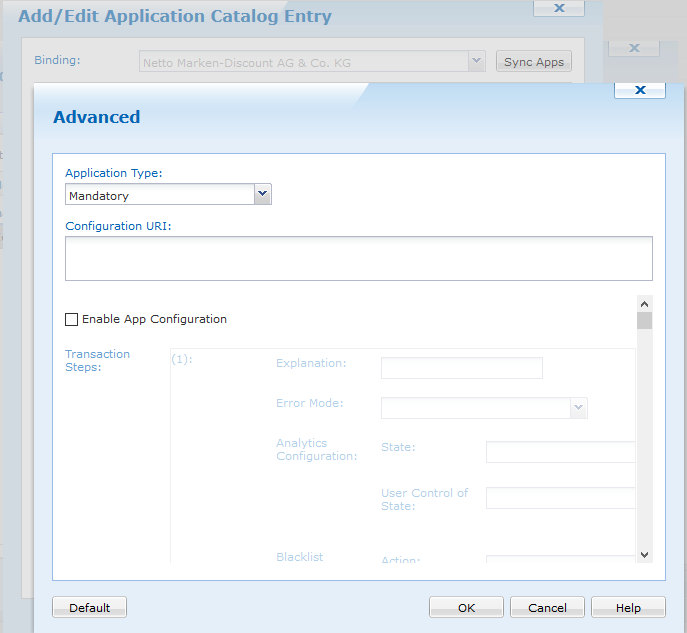This screenshot has height=633, width=687.
Task: Click the scrollbar down arrow
Action: [x=644, y=554]
